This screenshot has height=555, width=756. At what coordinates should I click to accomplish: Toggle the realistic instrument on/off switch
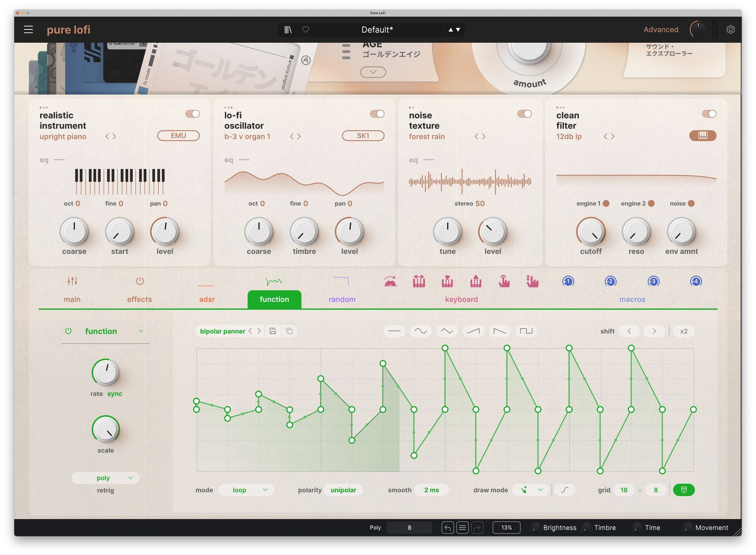(192, 114)
